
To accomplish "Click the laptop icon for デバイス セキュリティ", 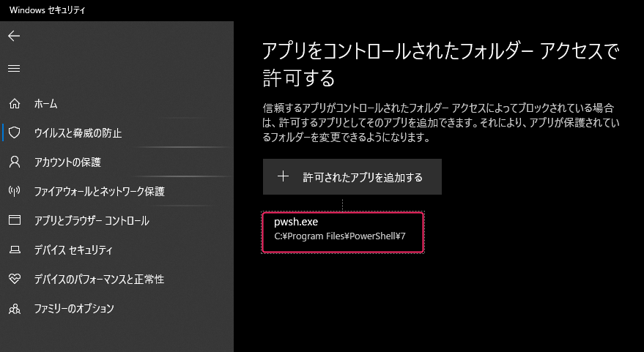I will (15, 250).
